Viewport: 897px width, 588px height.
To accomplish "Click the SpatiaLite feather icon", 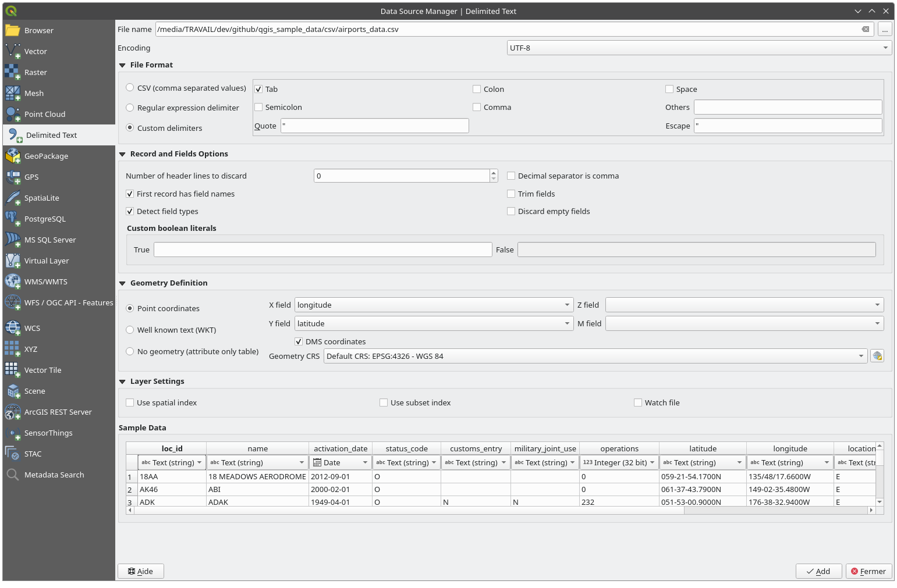I will coord(12,198).
